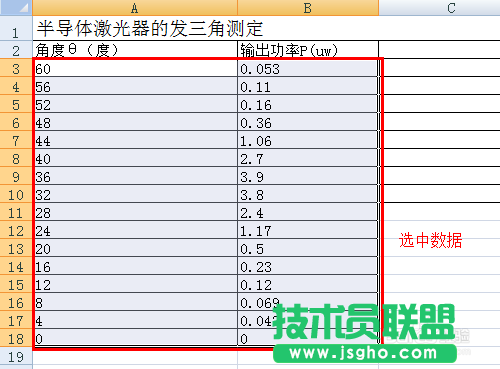Select row 2 header
The width and height of the screenshot is (500, 369).
pos(16,50)
